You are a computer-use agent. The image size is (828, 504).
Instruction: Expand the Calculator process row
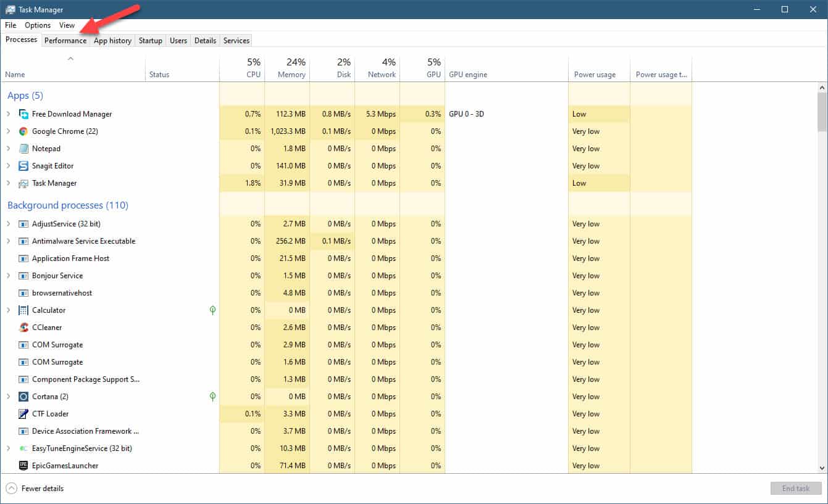9,310
